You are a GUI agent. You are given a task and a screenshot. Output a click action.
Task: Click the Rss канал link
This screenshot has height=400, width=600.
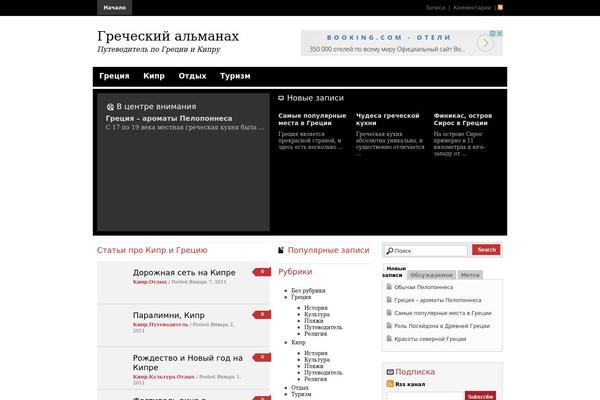410,384
